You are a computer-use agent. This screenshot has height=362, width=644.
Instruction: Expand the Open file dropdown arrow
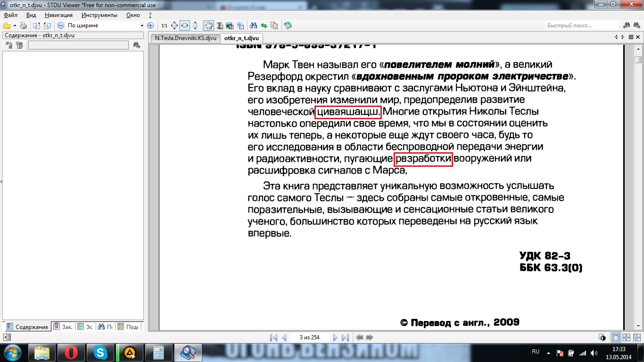tap(15, 25)
